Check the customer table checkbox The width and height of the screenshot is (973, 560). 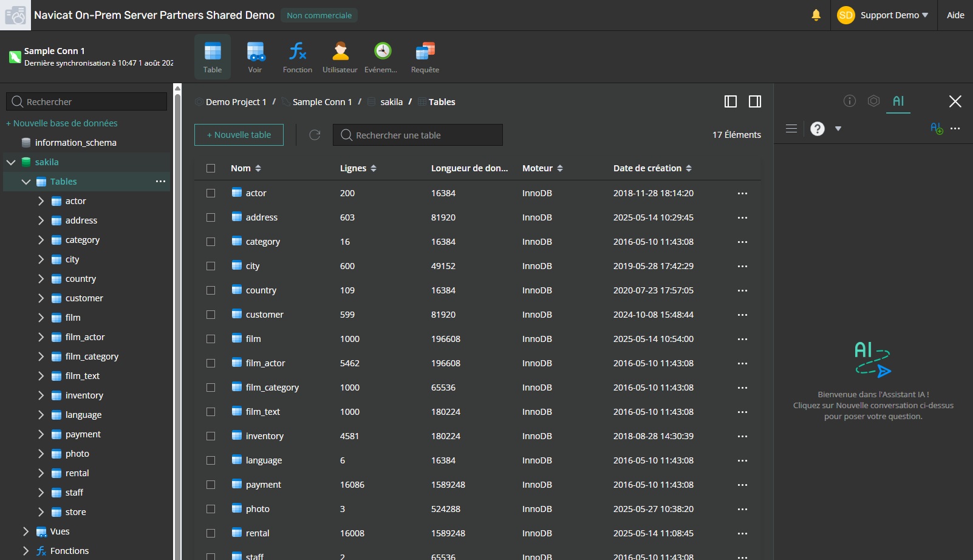coord(211,315)
